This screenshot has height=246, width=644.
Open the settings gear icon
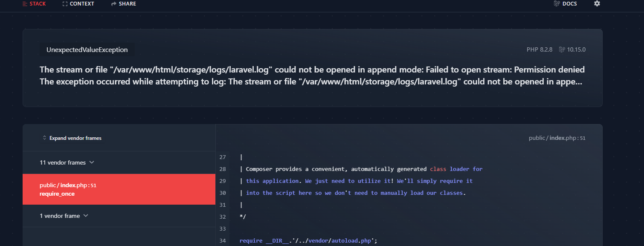click(x=597, y=3)
